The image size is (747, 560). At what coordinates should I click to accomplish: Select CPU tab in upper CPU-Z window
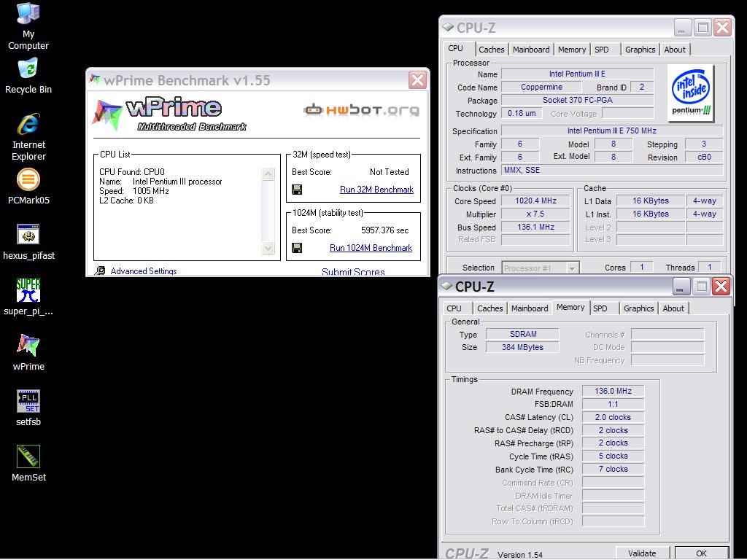pos(456,49)
